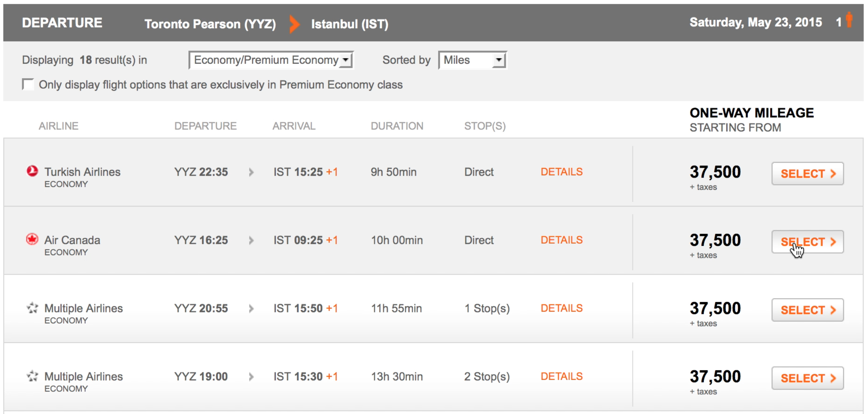The height and width of the screenshot is (414, 868).
Task: Enable Premium Economy only checkbox
Action: (x=28, y=84)
